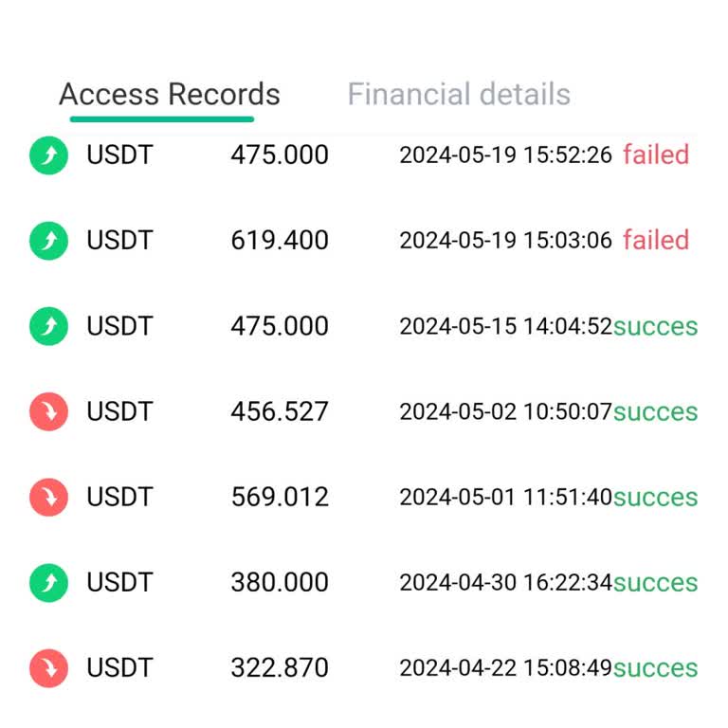Click the red arrow icon beside 322.870
Screen dimensions: 728x728
coord(48,668)
